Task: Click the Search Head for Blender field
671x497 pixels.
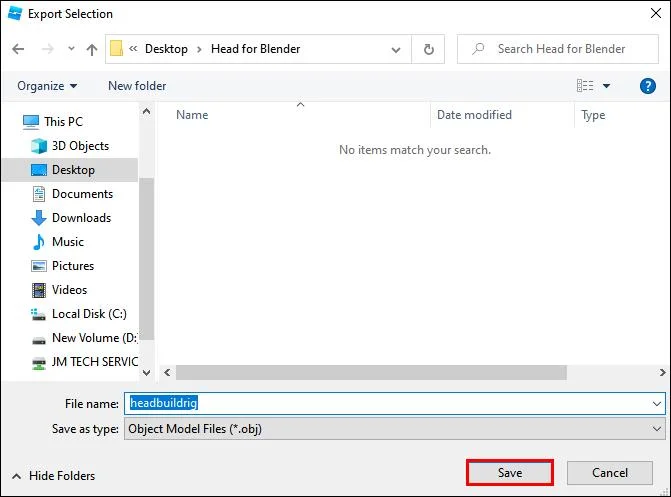Action: (558, 49)
